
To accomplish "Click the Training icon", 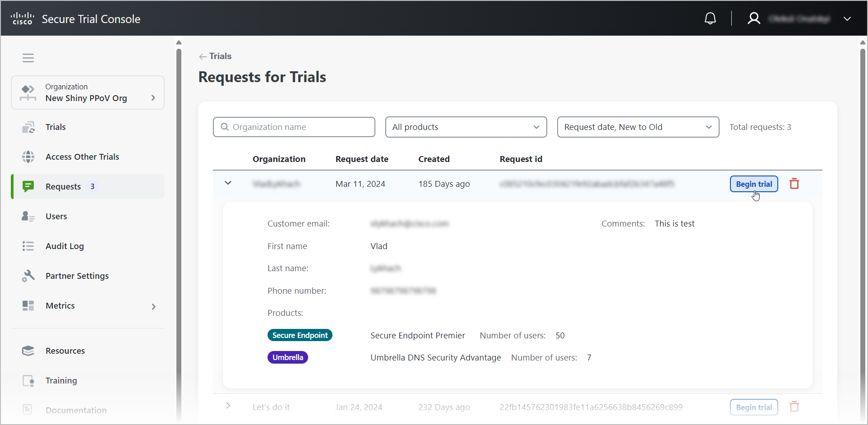I will point(28,381).
